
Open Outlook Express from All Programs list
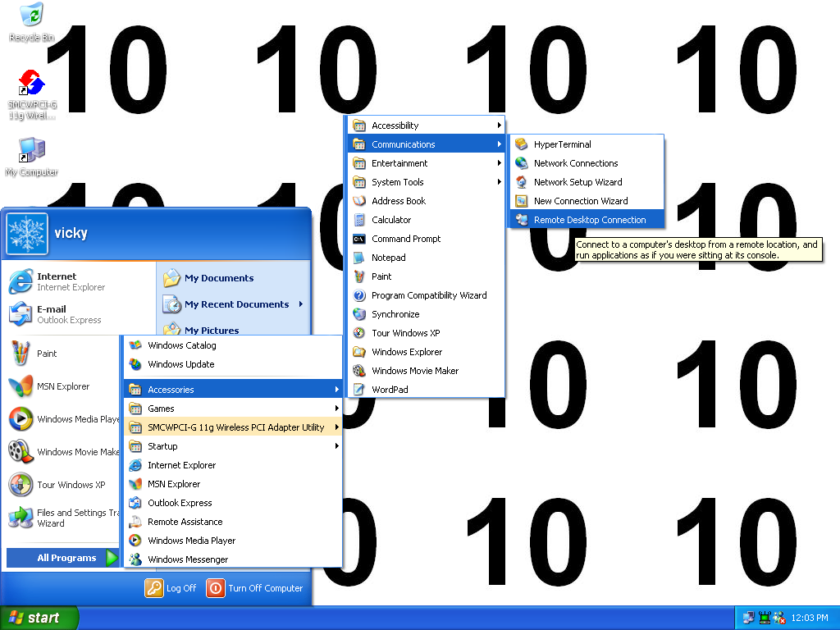[x=233, y=503]
